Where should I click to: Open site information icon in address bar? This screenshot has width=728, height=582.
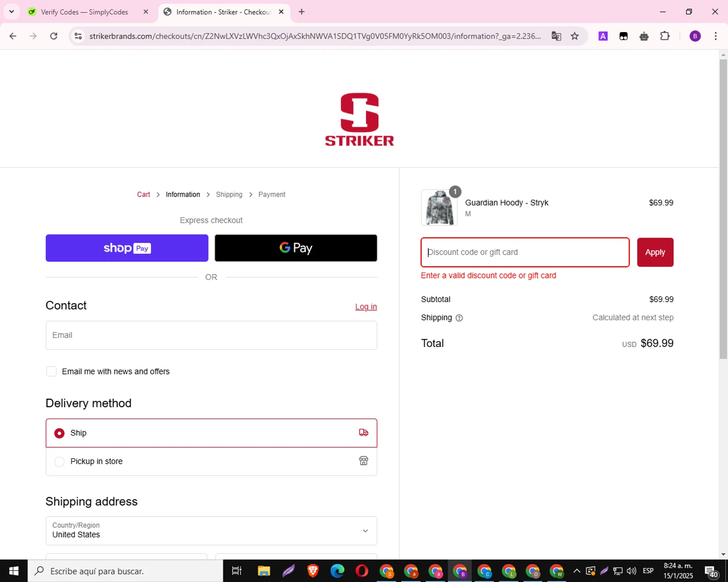click(78, 36)
